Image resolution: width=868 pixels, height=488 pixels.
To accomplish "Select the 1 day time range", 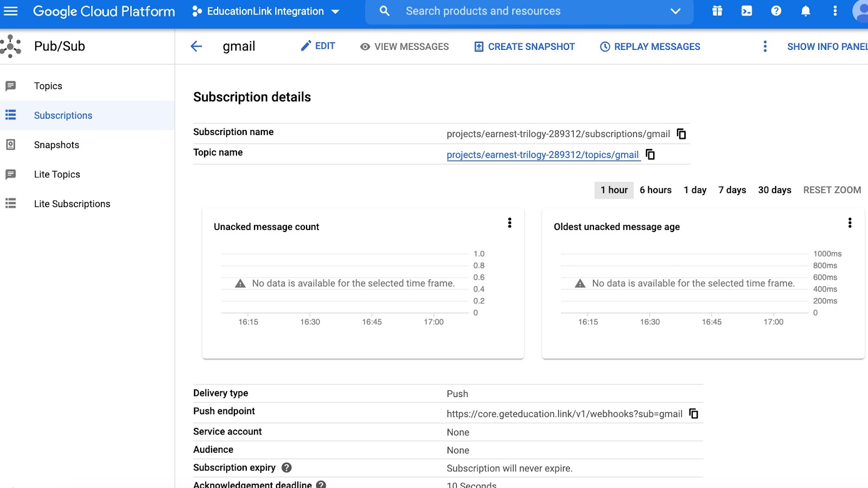I will click(x=695, y=190).
